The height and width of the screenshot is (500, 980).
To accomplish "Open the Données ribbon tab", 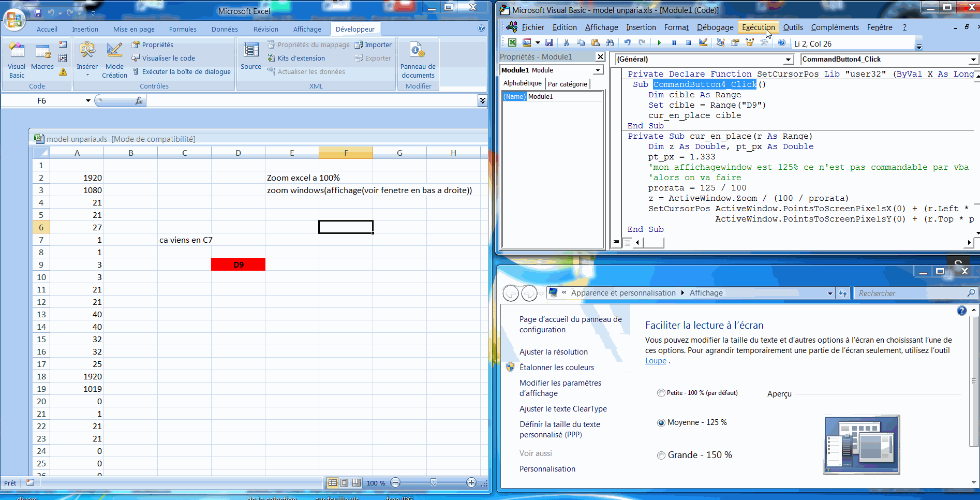I will point(225,29).
